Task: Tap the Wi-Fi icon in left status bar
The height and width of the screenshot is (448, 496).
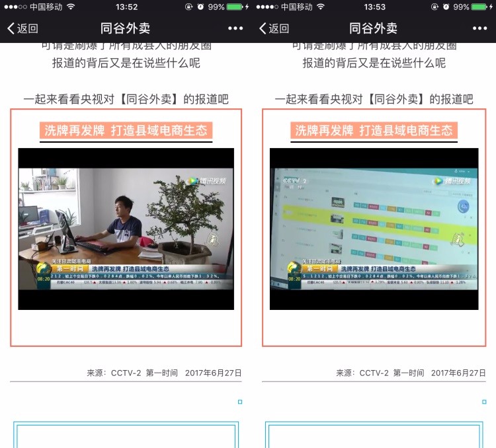Action: [71, 7]
